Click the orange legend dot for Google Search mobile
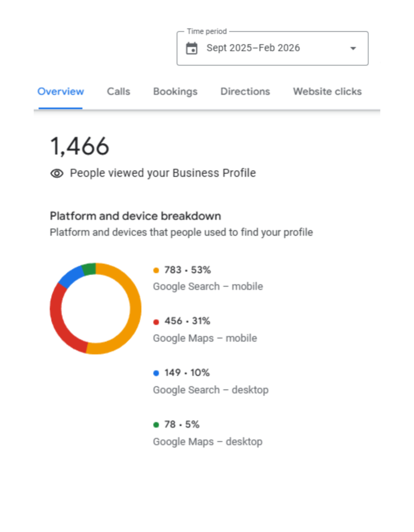The image size is (414, 532). coord(156,270)
